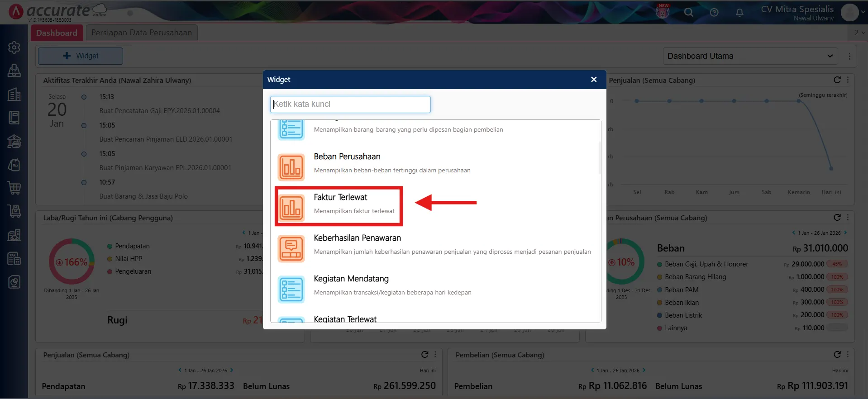
Task: Click the 166% Laba/Rugi donut chart
Action: point(72,262)
